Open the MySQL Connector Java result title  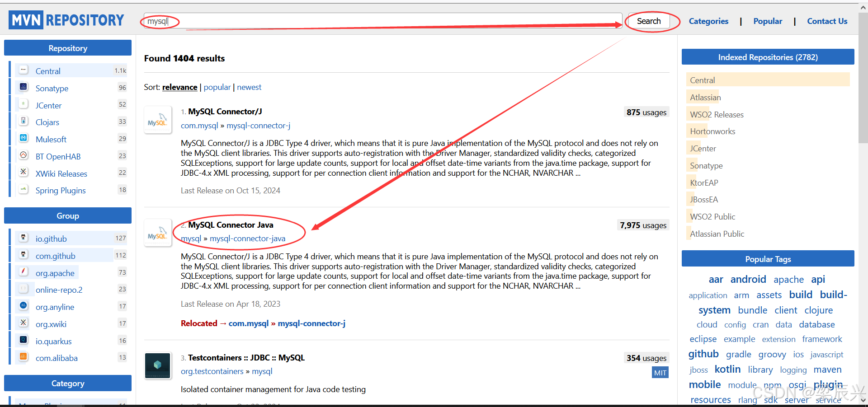[x=231, y=225]
